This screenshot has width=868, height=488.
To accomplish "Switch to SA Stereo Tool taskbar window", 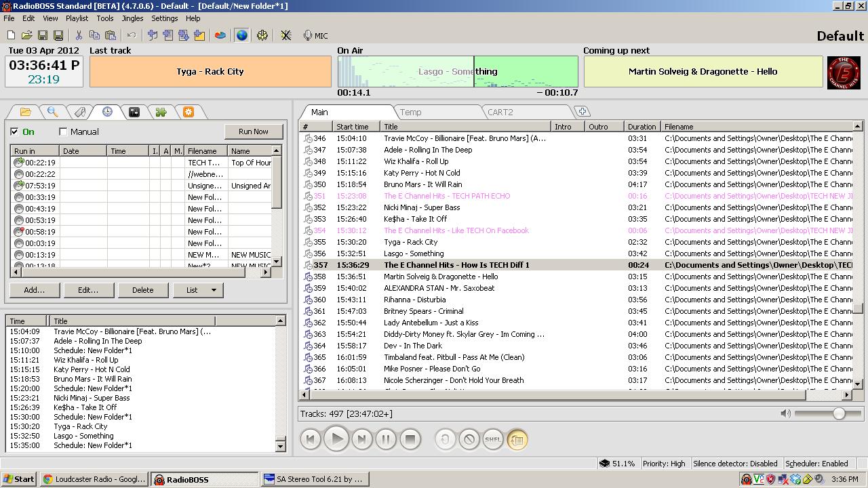I will coord(315,479).
